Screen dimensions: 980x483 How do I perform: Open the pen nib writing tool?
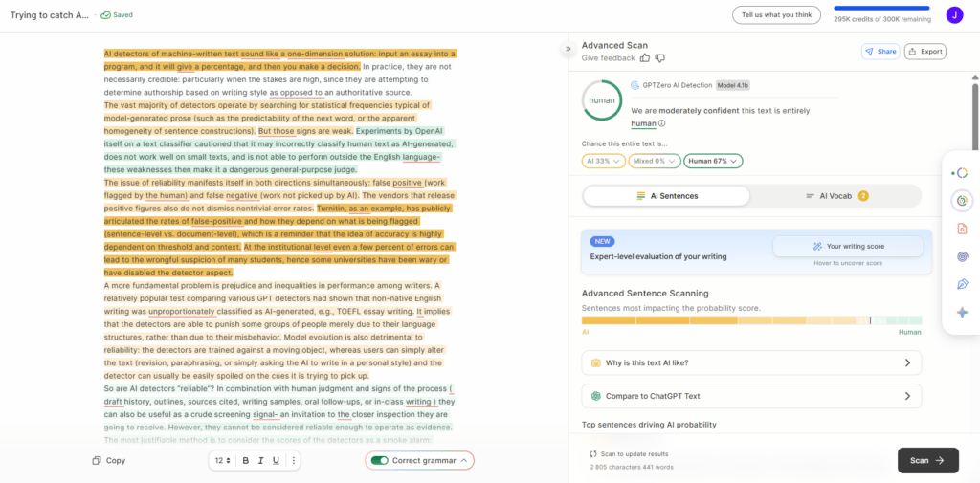click(x=962, y=284)
